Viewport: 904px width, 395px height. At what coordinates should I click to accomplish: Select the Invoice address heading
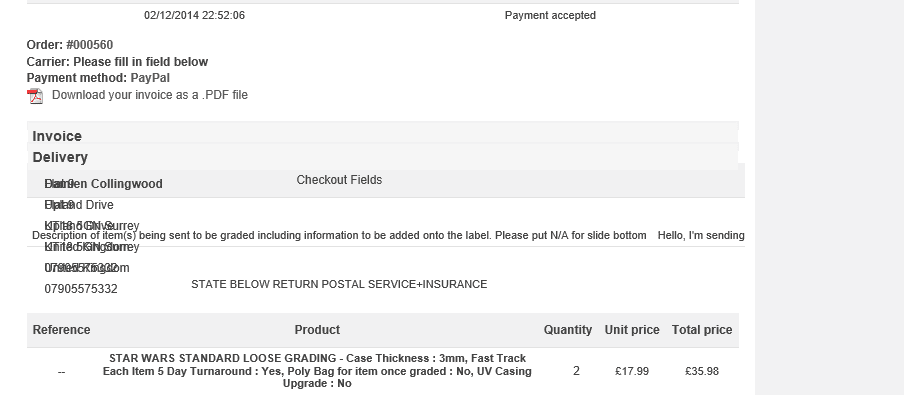tap(57, 137)
